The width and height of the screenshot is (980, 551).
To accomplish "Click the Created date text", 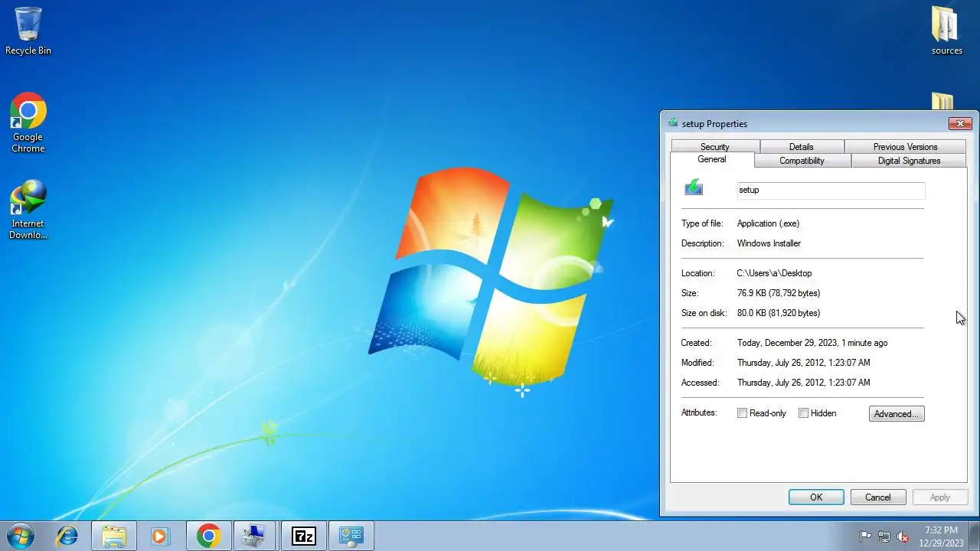I will pos(812,343).
